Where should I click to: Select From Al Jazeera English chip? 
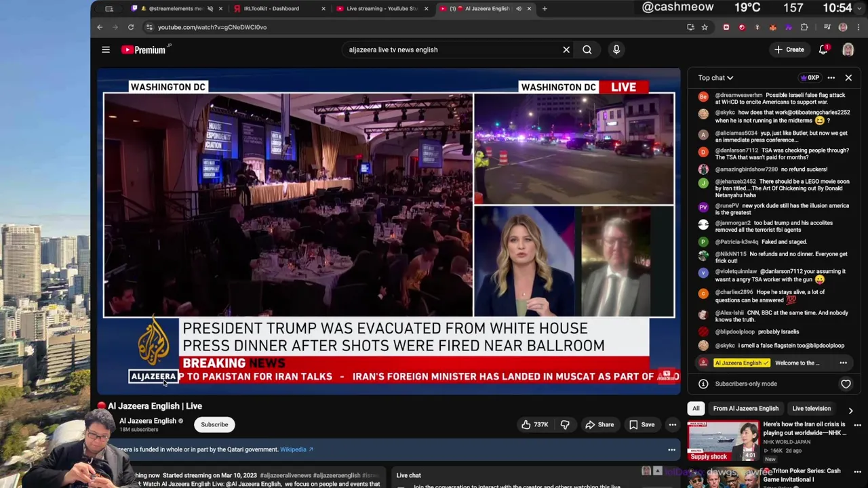(745, 409)
